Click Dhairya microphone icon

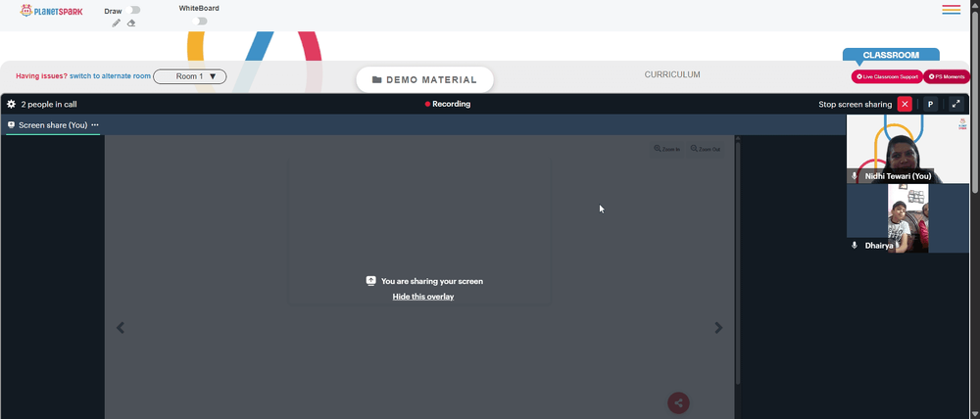pyautogui.click(x=855, y=246)
